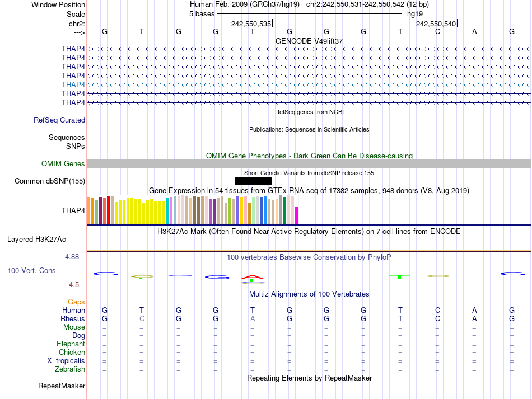Click the chr2: base position label
The image size is (532, 399).
coord(77,24)
